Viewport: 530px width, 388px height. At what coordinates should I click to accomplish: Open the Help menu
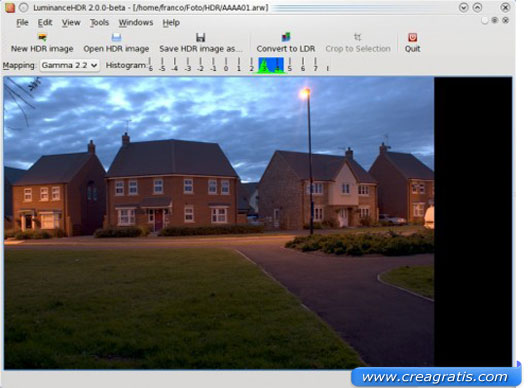171,23
